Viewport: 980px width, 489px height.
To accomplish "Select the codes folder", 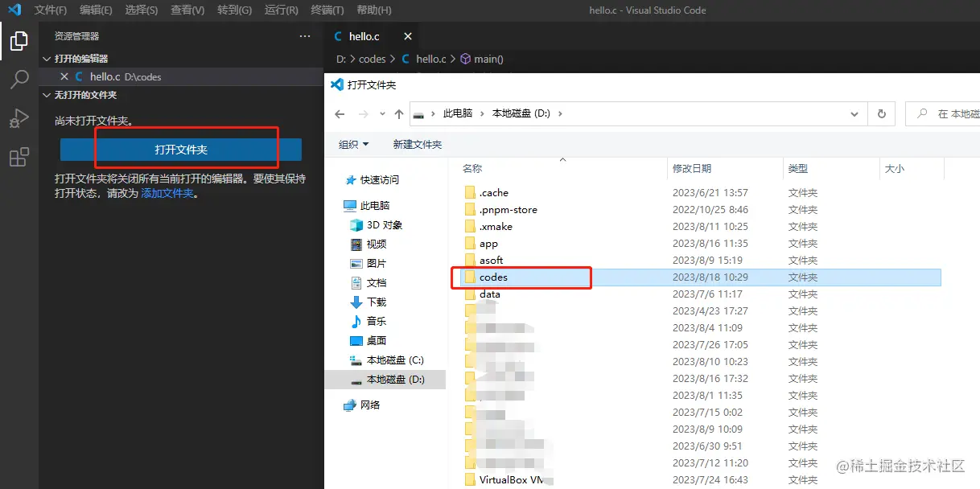I will 702,277.
